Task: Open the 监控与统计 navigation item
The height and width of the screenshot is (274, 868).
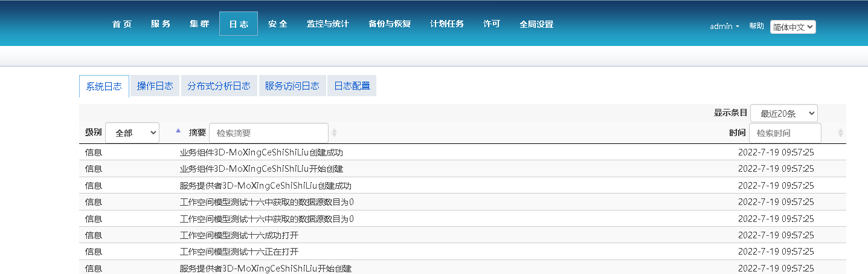Action: (x=327, y=24)
